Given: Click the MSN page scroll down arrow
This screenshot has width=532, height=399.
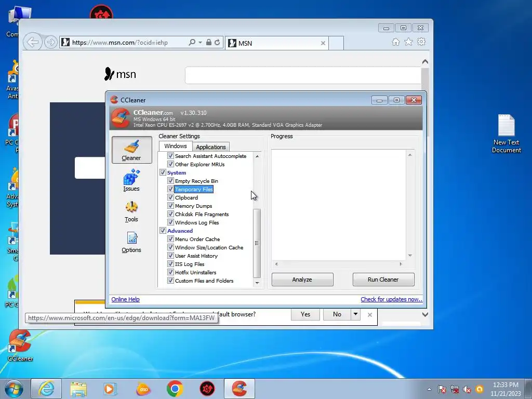Looking at the screenshot, I should 425,314.
